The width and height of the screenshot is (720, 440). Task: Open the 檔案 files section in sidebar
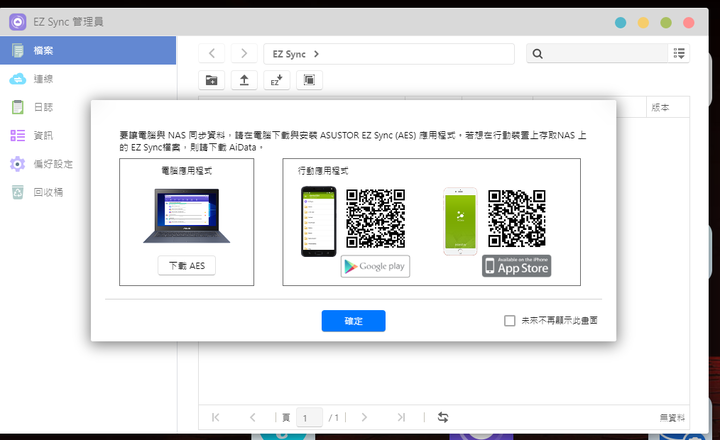point(88,51)
